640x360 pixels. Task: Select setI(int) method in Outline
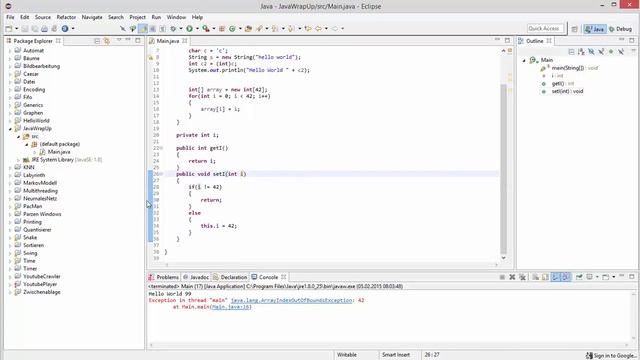pyautogui.click(x=567, y=91)
